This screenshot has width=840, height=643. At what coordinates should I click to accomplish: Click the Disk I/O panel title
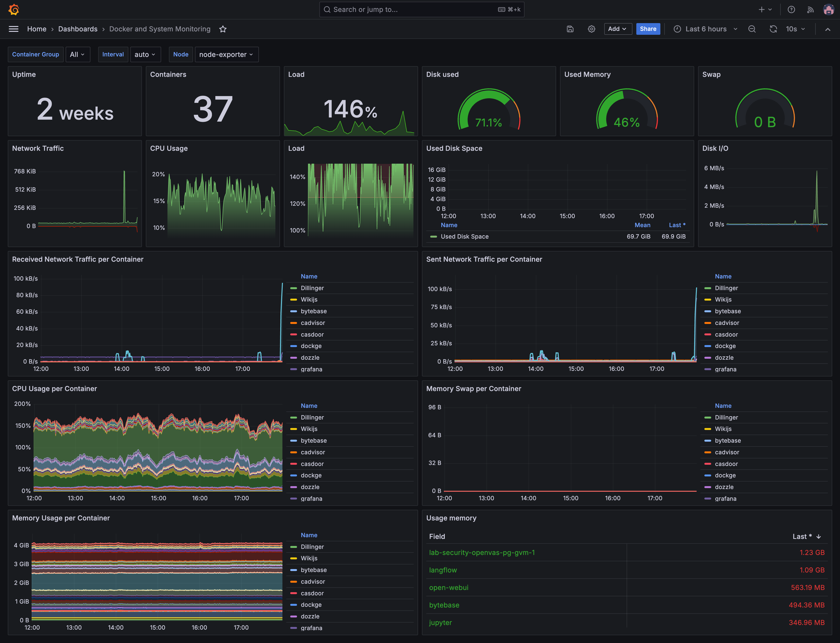point(715,148)
